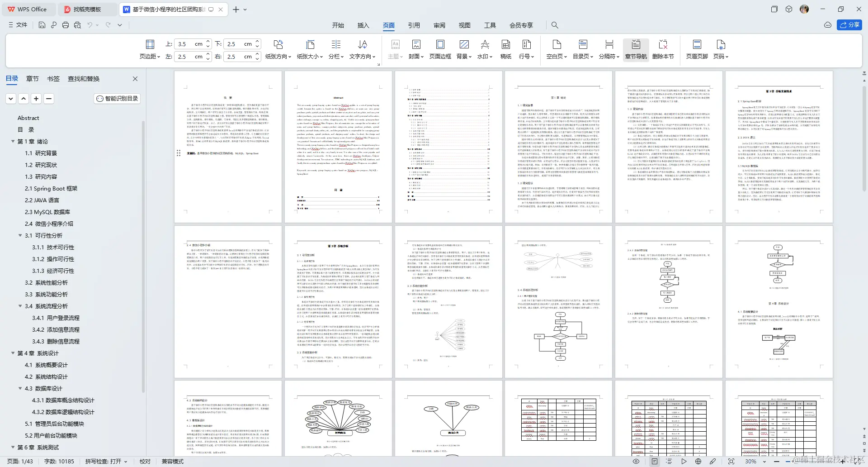The width and height of the screenshot is (868, 467).
Task: Open customize quick access toolbar dropdown
Action: pos(120,25)
